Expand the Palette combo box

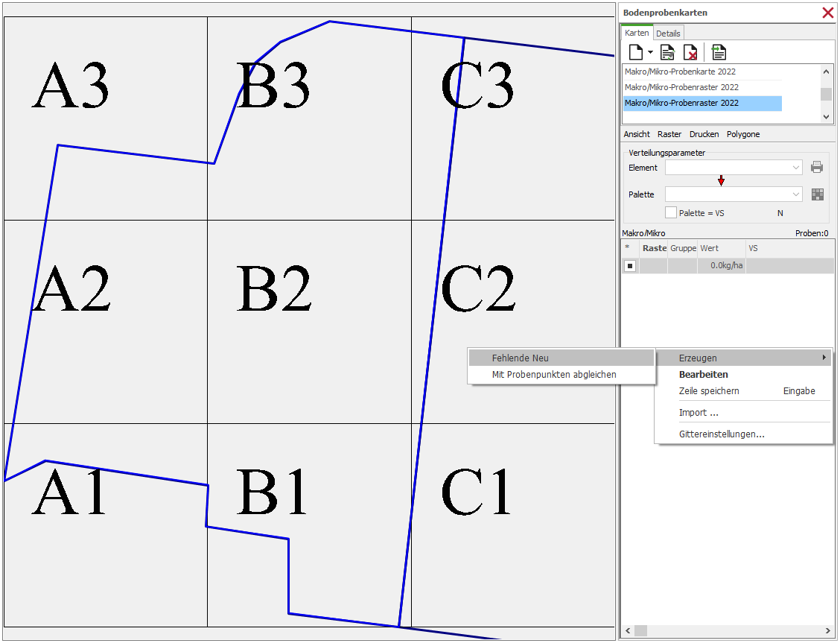coord(796,194)
